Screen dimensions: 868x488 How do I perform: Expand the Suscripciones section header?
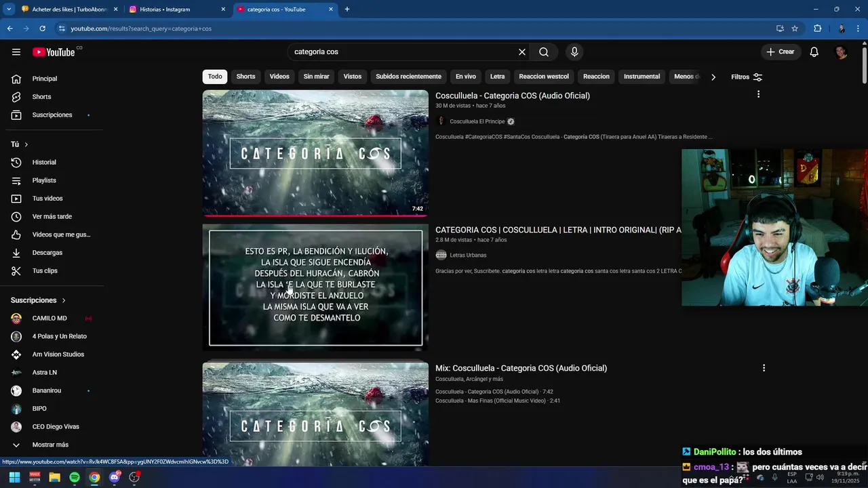(38, 300)
